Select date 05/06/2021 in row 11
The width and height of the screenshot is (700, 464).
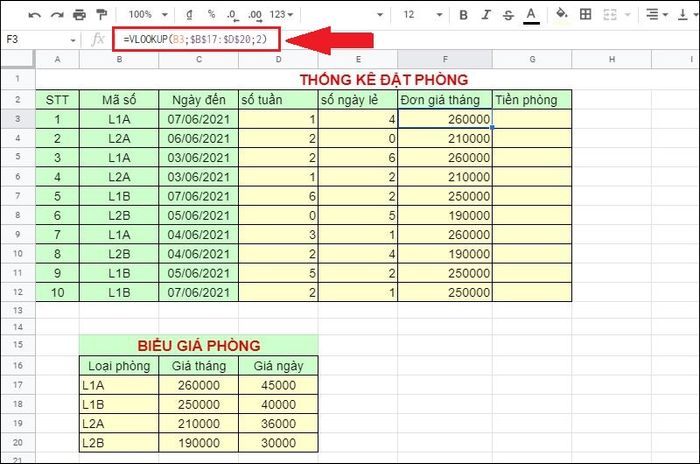pyautogui.click(x=199, y=273)
